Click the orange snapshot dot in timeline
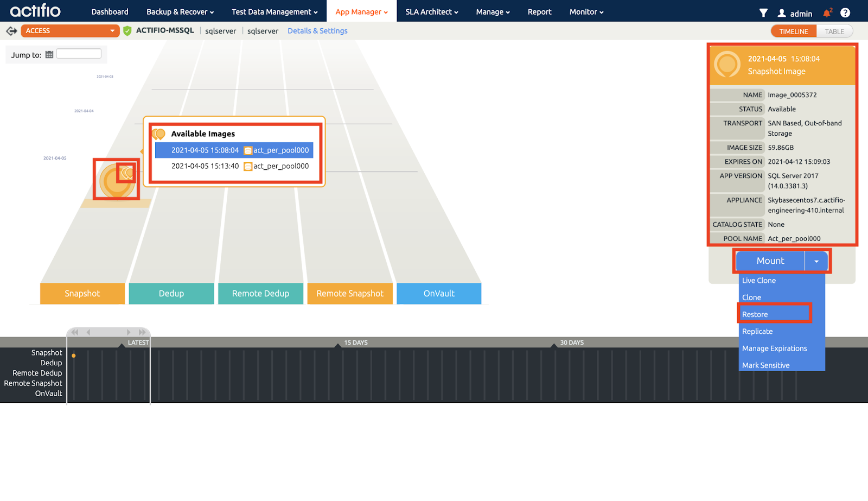The width and height of the screenshot is (868, 501). click(x=74, y=356)
